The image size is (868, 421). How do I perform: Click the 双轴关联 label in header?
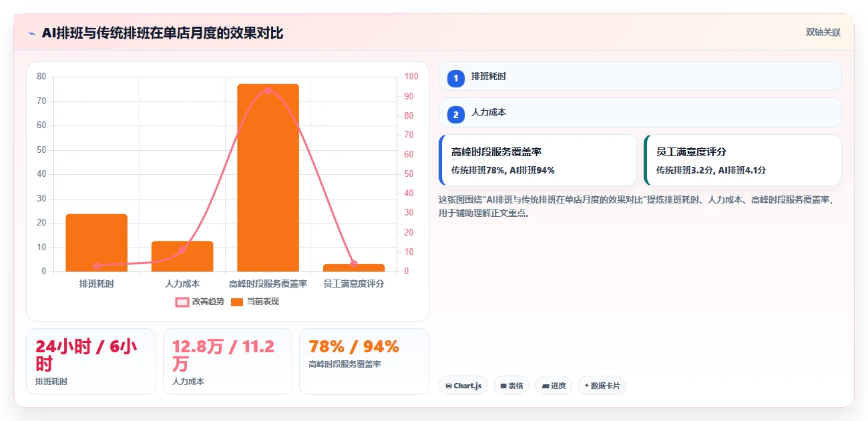823,32
